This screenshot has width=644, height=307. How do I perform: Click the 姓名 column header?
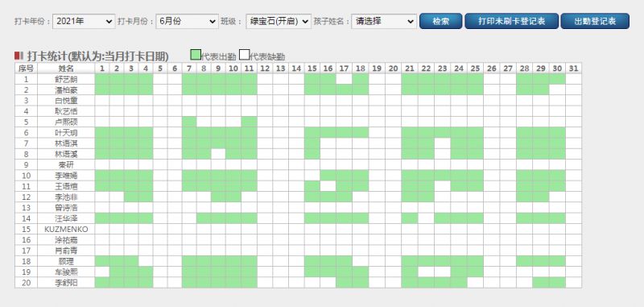coord(66,68)
